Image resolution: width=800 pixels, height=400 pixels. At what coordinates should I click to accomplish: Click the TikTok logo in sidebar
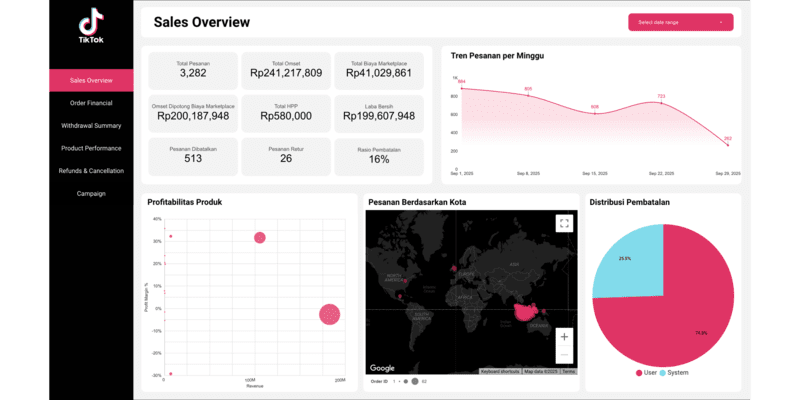click(x=91, y=26)
